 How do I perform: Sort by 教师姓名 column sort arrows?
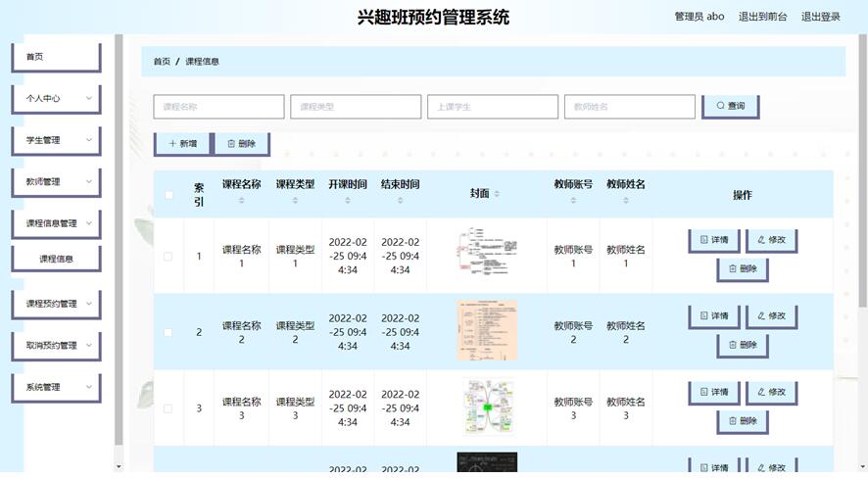[626, 201]
